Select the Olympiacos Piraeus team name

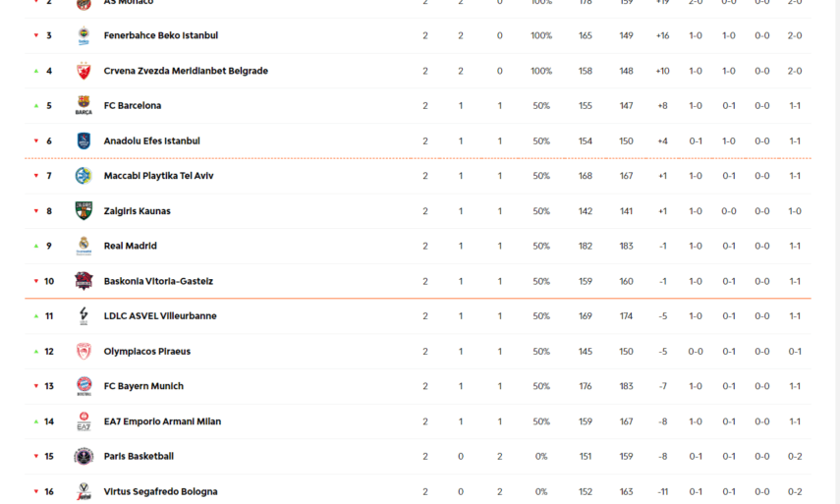(146, 352)
